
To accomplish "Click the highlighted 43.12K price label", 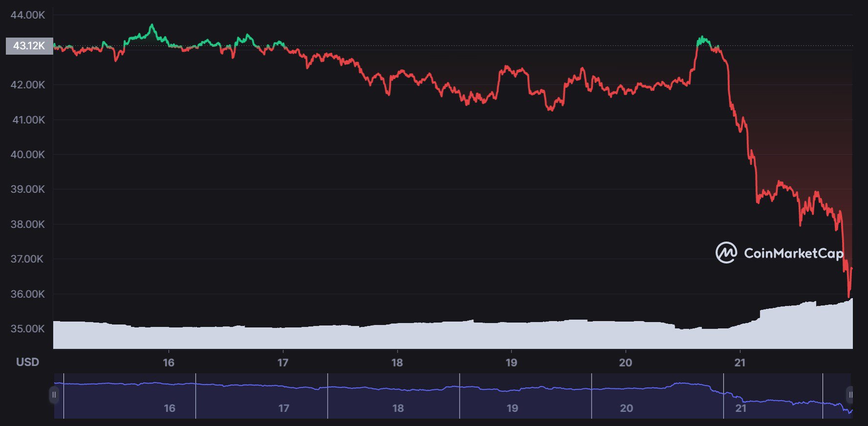I will tap(29, 46).
